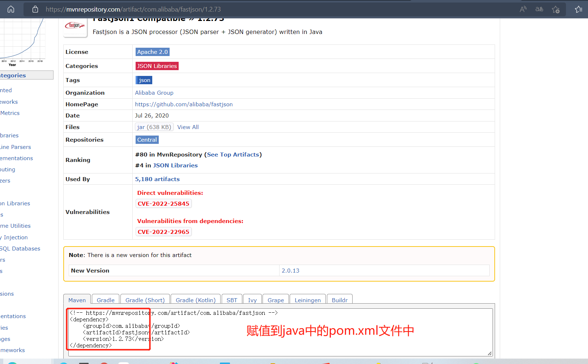Viewport: 588px width, 364px height.
Task: Open the red JSON Libraries category badge
Action: tap(157, 66)
